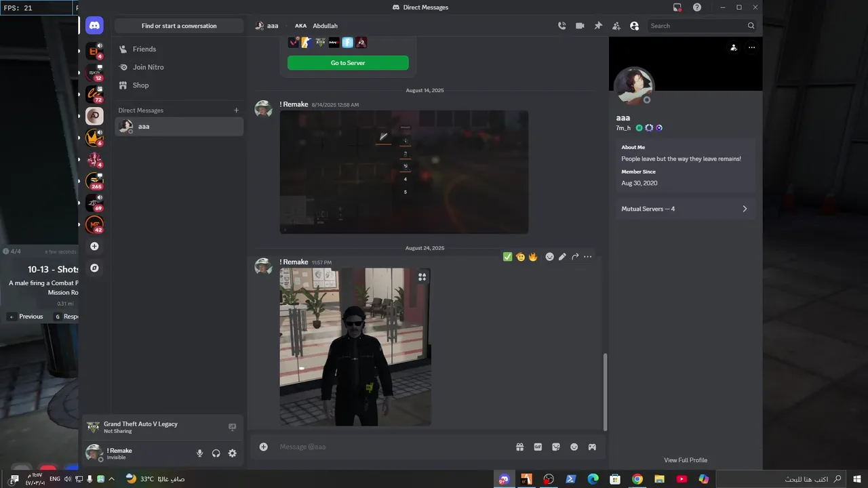Click View Full Profile link
The height and width of the screenshot is (488, 868).
point(686,460)
